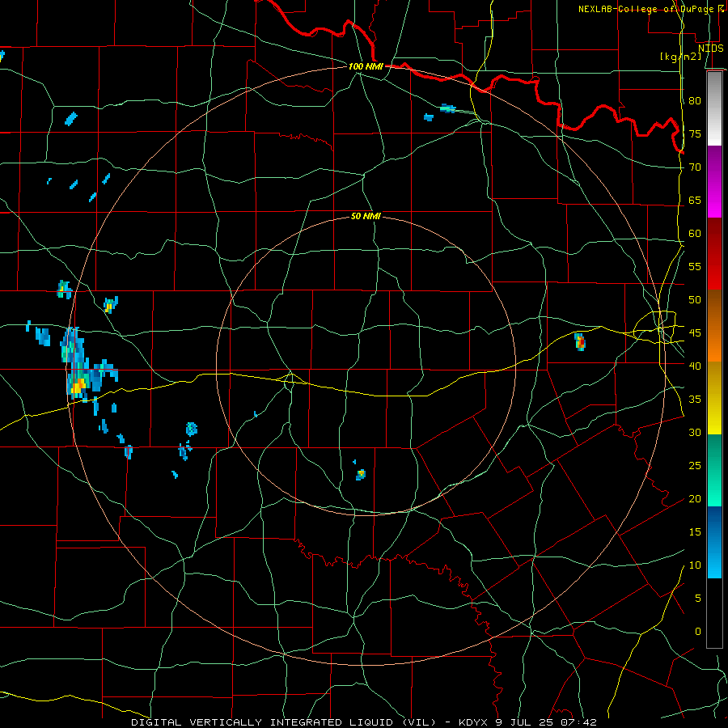Click the 07:42 timestamp in caption
Image resolution: width=728 pixels, height=728 pixels.
coord(581,722)
